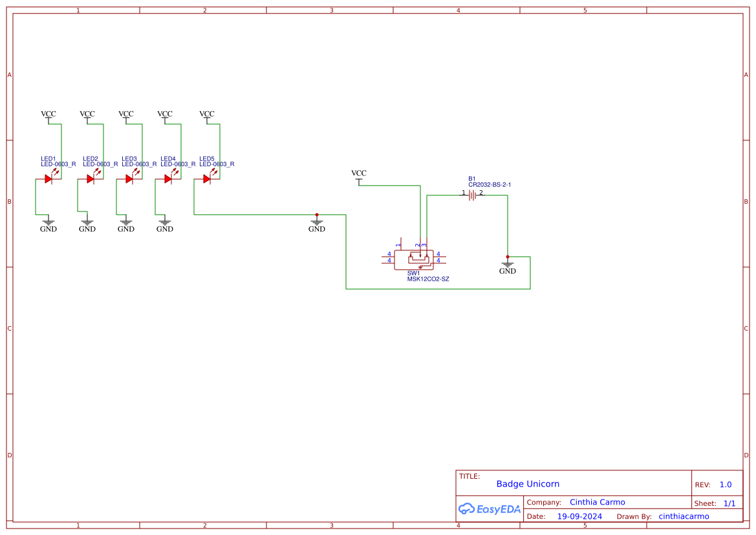Select the B1 battery symbol
The width and height of the screenshot is (756, 535).
[473, 195]
